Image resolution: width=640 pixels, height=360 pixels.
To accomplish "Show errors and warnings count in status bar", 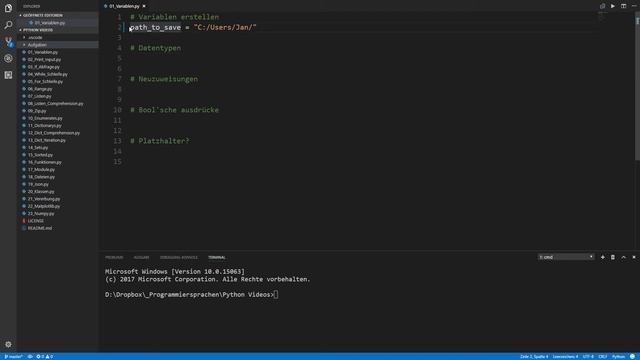I will [44, 357].
